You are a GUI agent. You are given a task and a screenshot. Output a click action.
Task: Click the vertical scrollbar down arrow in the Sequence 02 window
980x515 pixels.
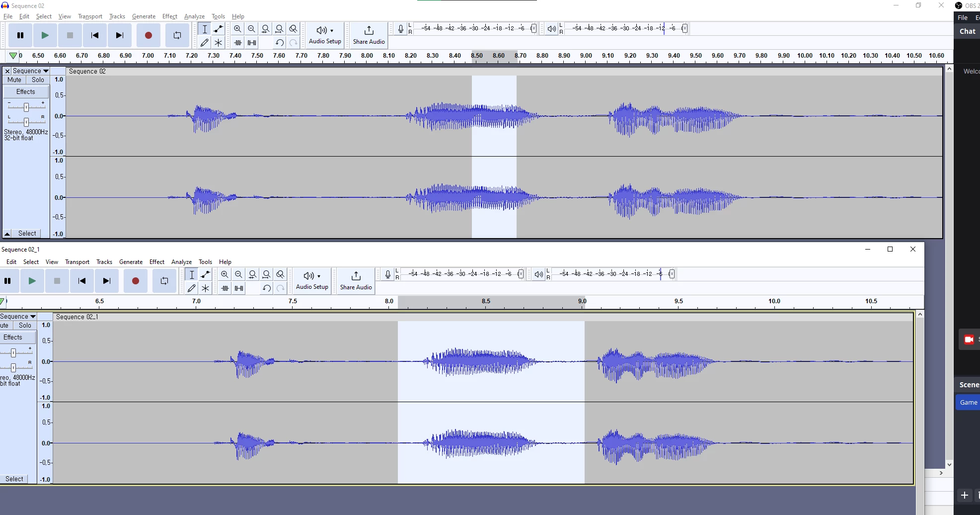[949, 465]
